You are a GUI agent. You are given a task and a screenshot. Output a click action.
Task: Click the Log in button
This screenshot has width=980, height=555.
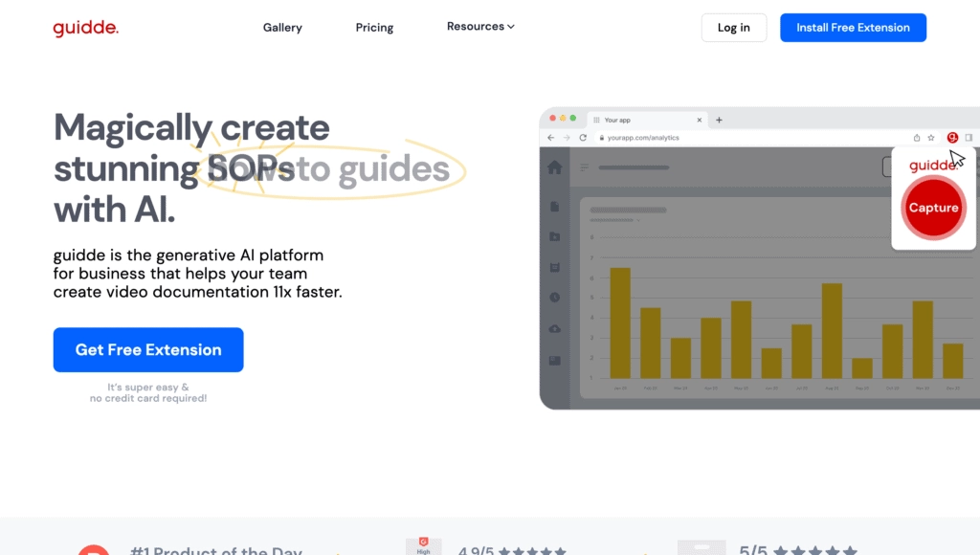pos(733,28)
